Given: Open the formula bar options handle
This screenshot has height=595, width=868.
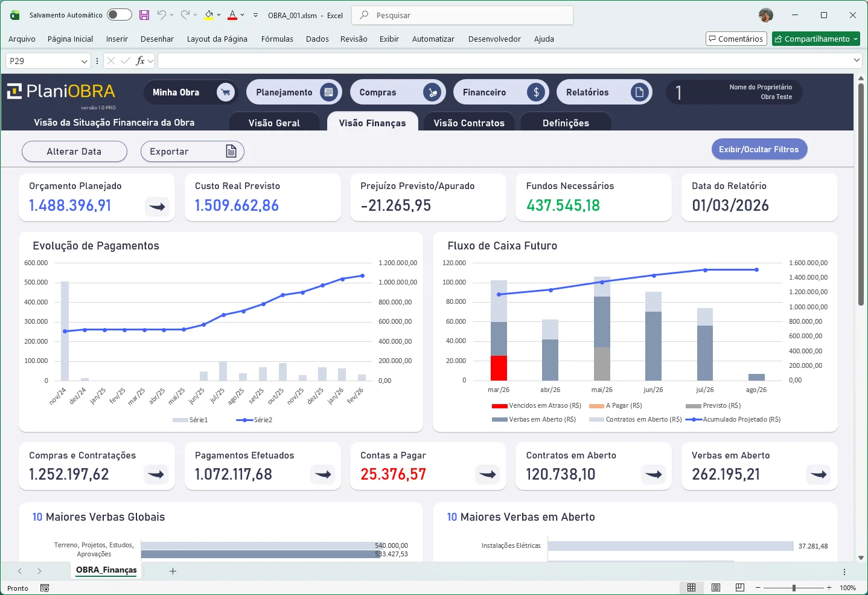Looking at the screenshot, I should point(97,61).
